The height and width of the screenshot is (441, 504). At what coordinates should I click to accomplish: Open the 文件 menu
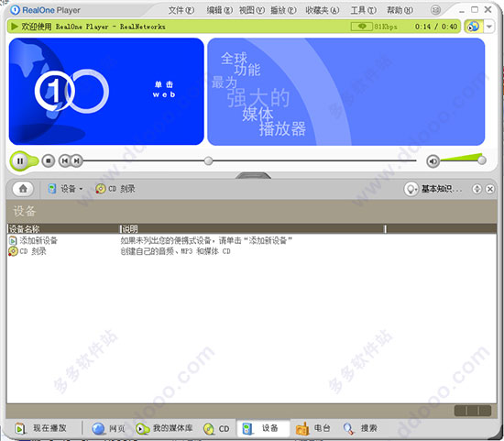click(x=181, y=10)
